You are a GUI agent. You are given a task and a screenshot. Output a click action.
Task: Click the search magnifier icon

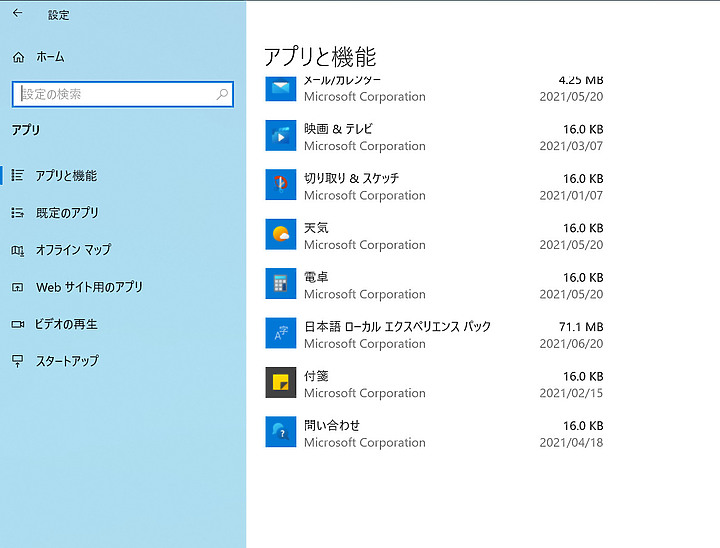tap(222, 94)
